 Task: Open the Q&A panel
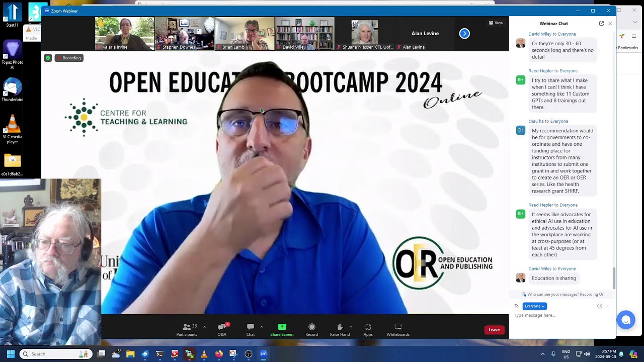(222, 330)
